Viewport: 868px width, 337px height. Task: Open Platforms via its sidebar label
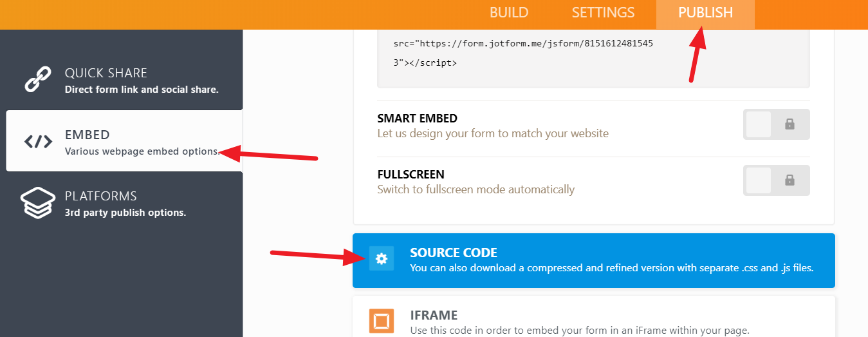point(101,196)
